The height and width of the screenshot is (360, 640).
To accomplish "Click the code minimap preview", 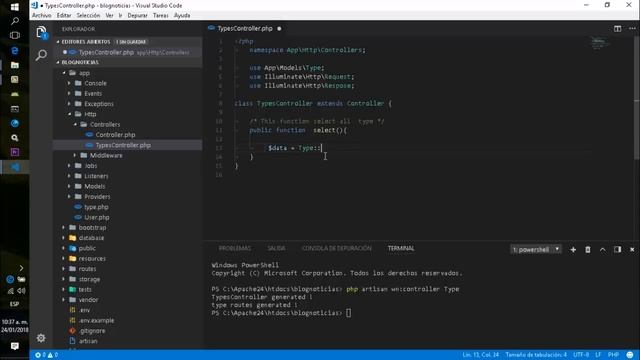I will click(x=600, y=43).
